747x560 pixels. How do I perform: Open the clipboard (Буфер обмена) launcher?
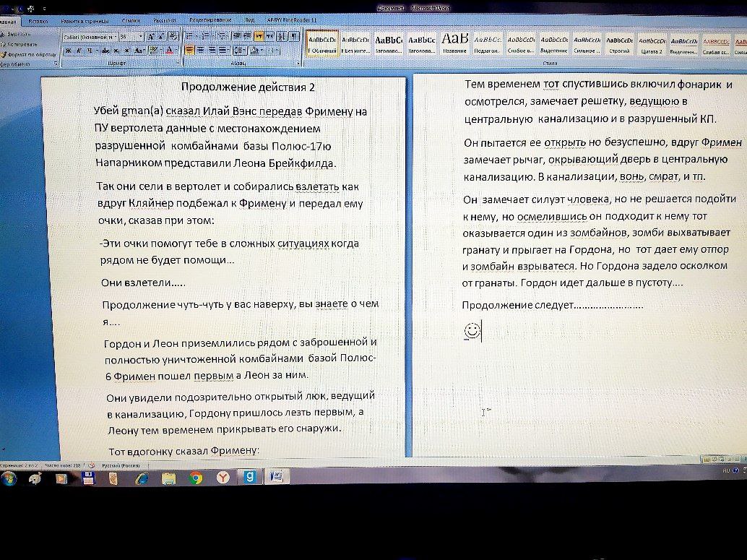[56, 64]
